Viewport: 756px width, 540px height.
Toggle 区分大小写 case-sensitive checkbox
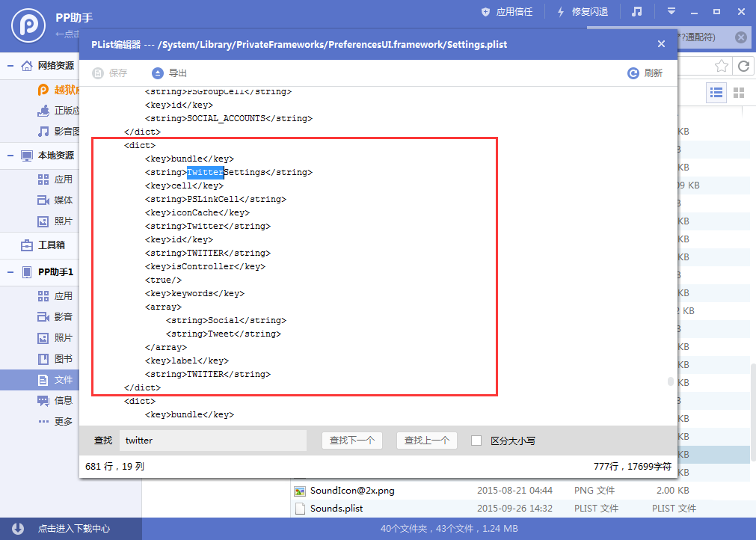click(x=476, y=441)
